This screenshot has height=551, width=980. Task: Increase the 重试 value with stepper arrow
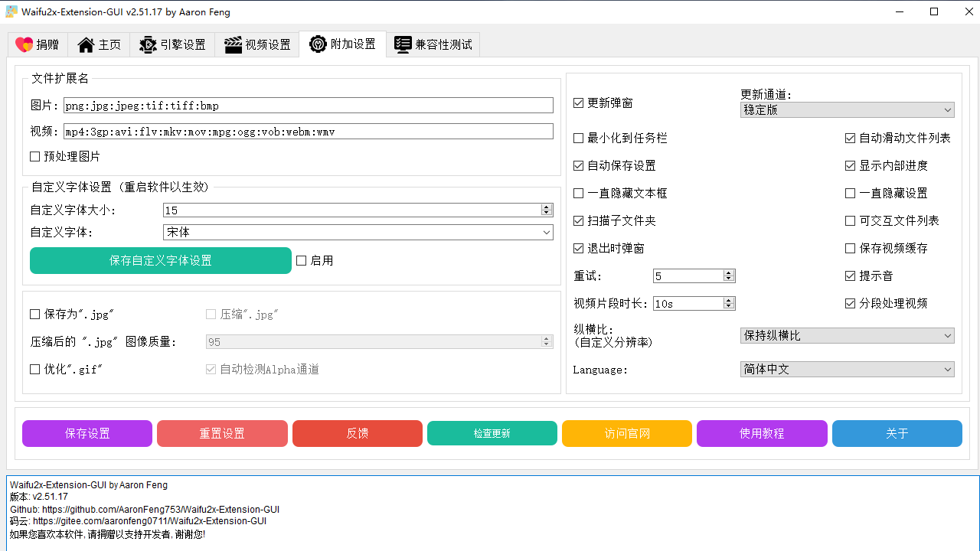coord(729,272)
